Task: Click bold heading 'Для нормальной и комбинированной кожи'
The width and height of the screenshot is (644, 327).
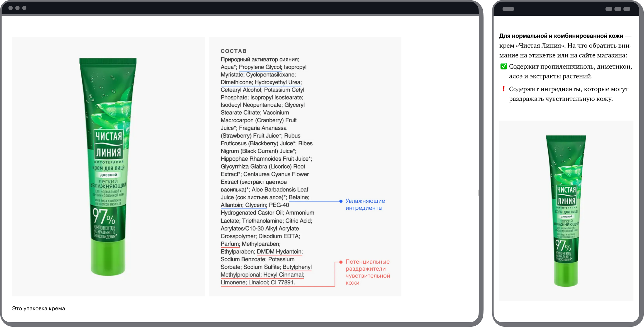Action: (561, 36)
